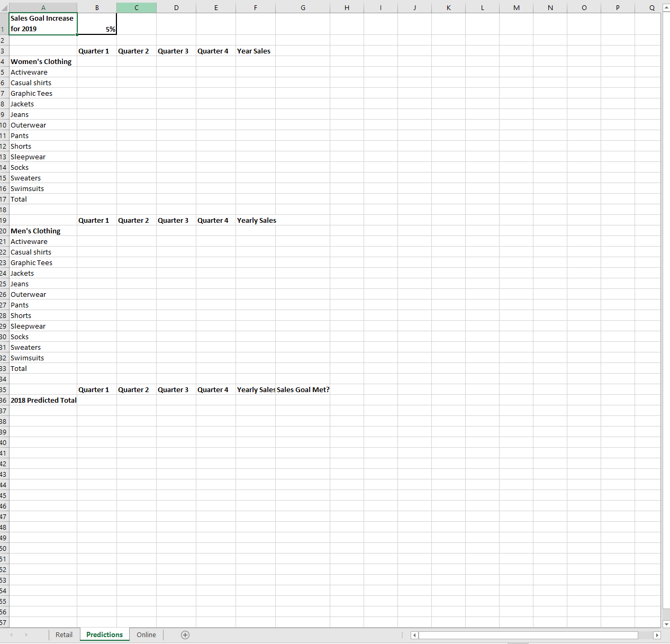The height and width of the screenshot is (644, 670).
Task: Select the Sales Goal Met? header cell
Action: (303, 389)
